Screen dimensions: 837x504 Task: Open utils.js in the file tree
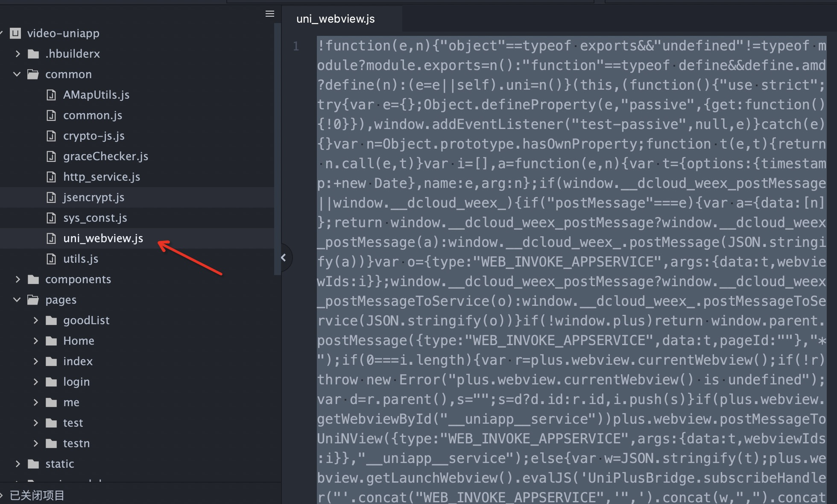point(81,259)
